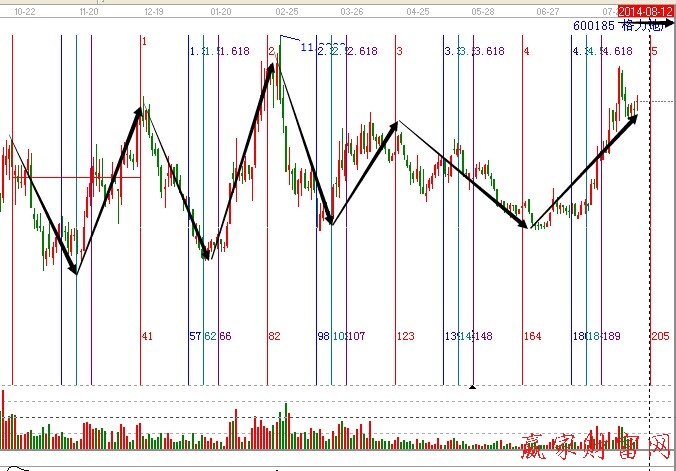Select the time cycle marker labeled 82
This screenshot has width=676, height=471.
tap(274, 336)
